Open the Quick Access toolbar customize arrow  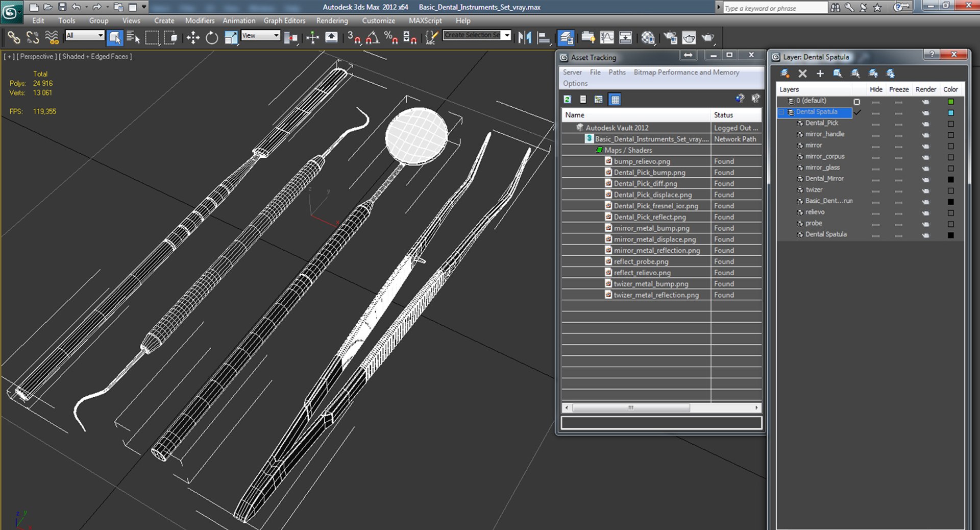coord(144,7)
